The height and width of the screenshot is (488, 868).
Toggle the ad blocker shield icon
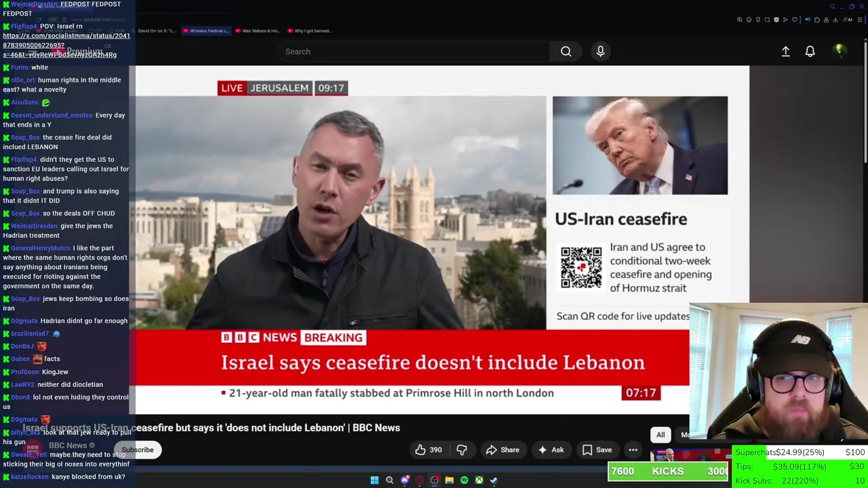[x=776, y=20]
